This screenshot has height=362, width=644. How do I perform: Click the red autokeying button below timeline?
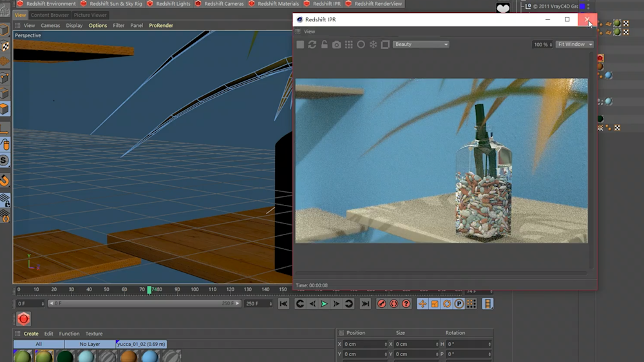point(24,319)
